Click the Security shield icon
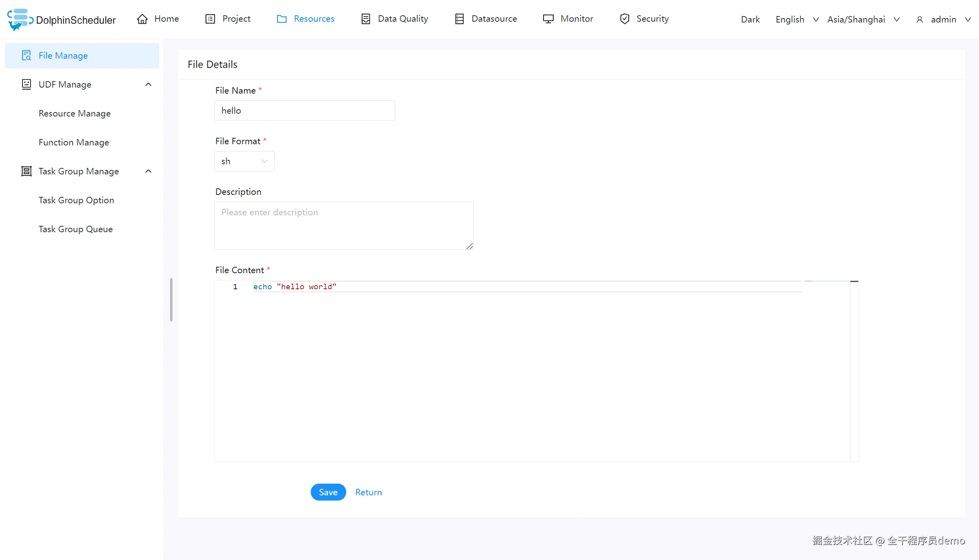 (x=624, y=19)
